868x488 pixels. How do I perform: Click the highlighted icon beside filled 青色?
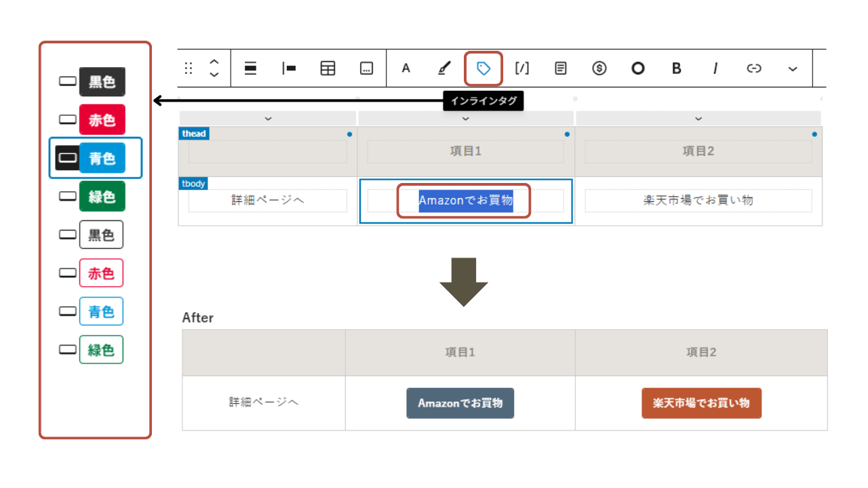click(x=67, y=158)
